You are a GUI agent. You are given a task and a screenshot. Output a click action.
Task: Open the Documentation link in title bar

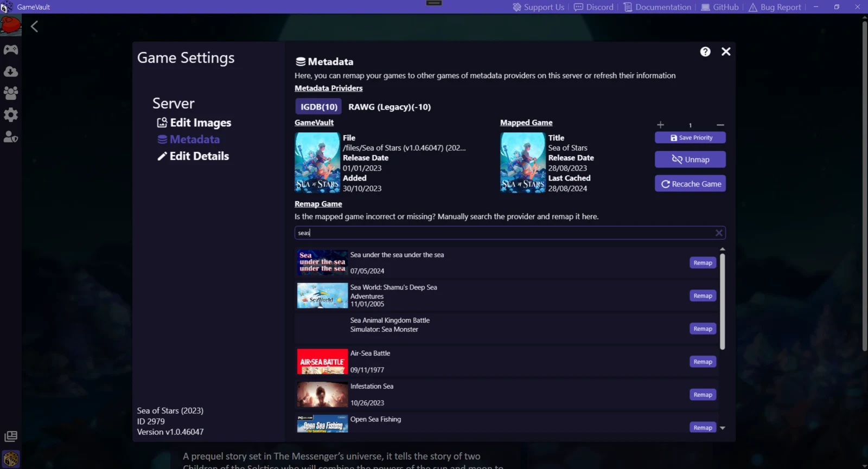(x=658, y=7)
